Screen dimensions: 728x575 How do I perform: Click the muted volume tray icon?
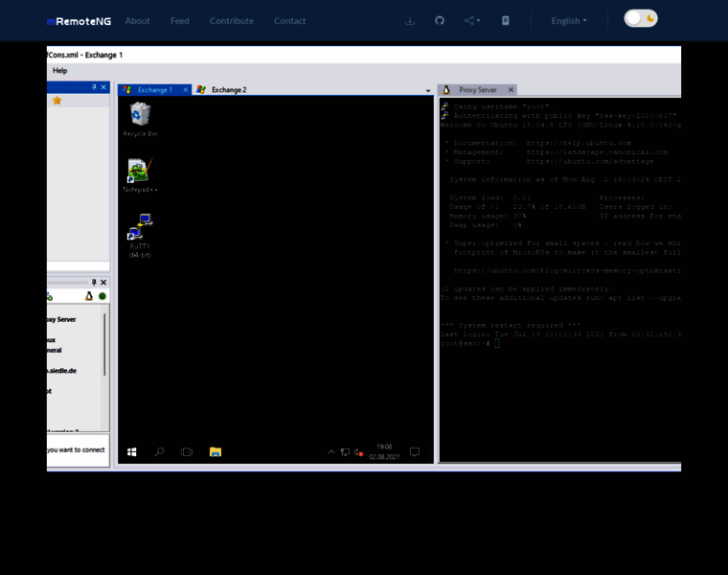pos(358,452)
